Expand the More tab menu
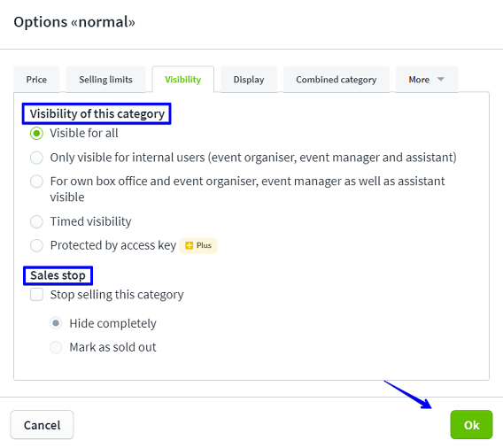Screen dimensions: 503x448 pos(427,80)
